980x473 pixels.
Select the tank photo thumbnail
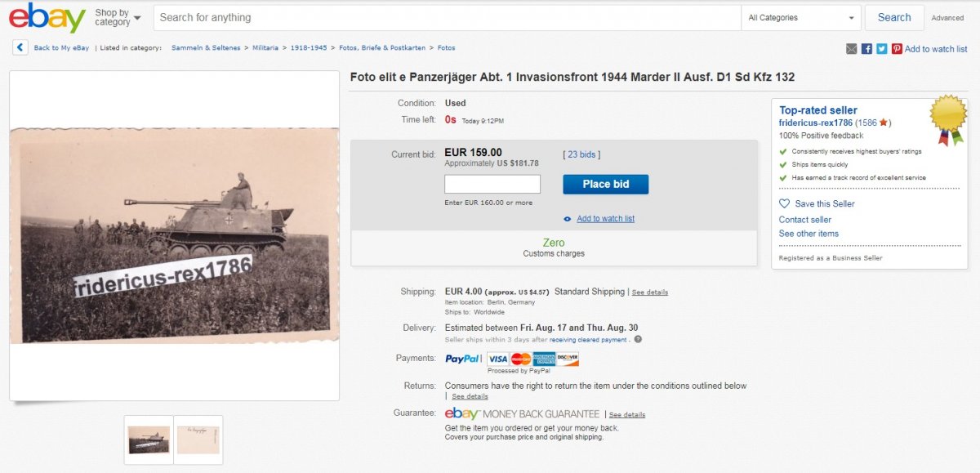point(149,440)
